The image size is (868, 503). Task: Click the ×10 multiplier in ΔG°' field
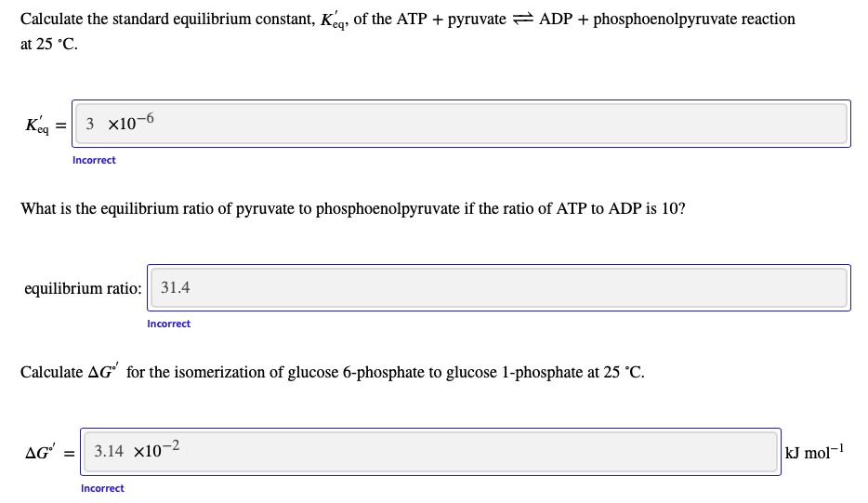click(147, 452)
